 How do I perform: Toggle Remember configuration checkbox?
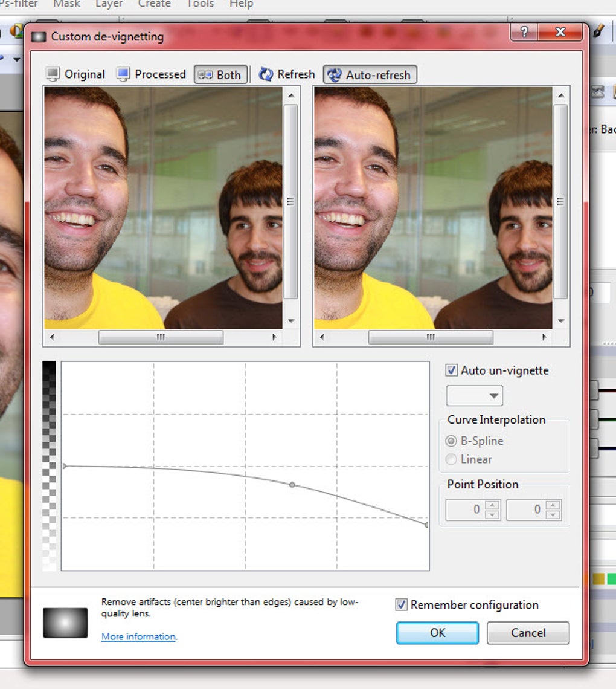pyautogui.click(x=401, y=604)
